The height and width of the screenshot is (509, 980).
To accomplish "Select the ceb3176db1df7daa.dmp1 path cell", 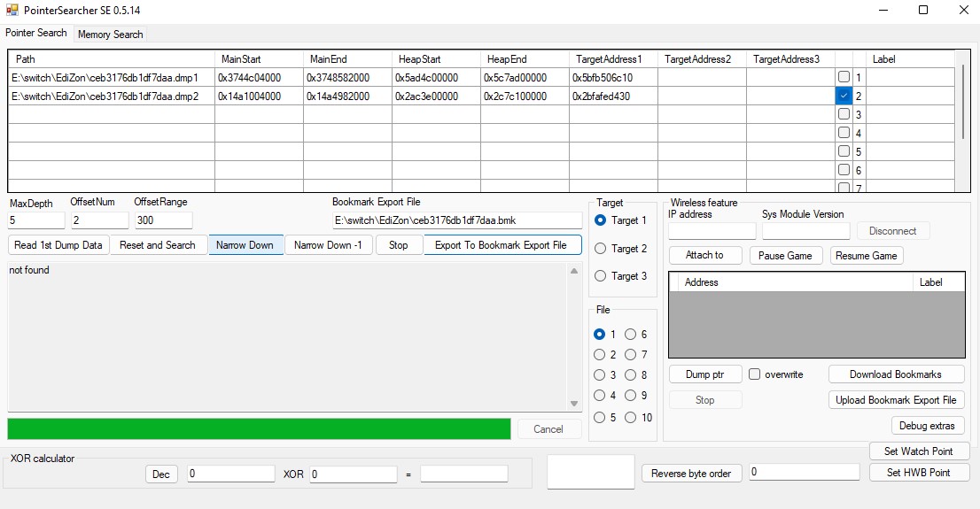I will pos(112,77).
